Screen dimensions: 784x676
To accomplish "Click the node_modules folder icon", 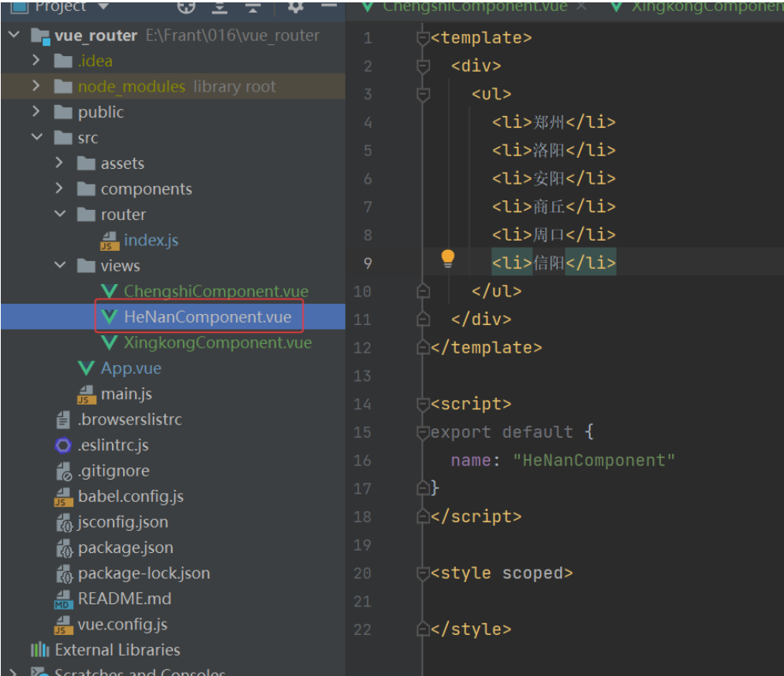I will pos(63,87).
